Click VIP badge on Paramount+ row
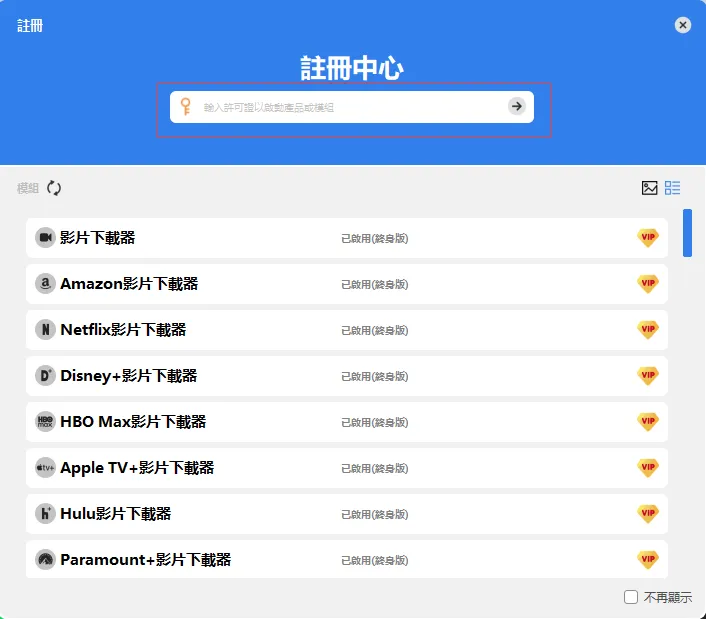The height and width of the screenshot is (619, 706). coord(648,560)
